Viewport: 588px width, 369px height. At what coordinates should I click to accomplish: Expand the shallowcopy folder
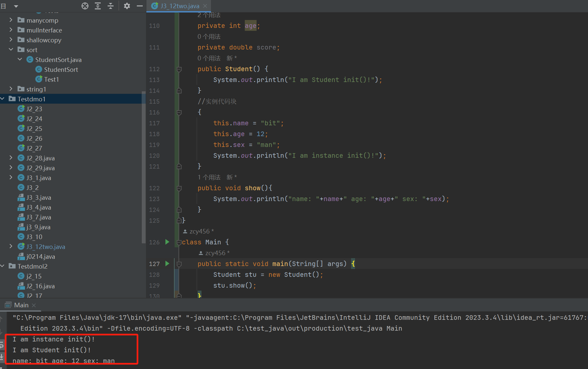pyautogui.click(x=11, y=40)
